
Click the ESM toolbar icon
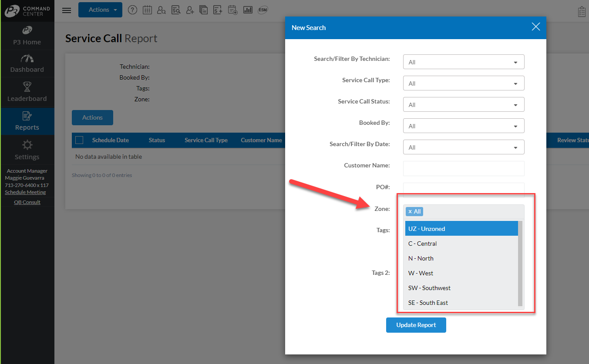coord(263,10)
